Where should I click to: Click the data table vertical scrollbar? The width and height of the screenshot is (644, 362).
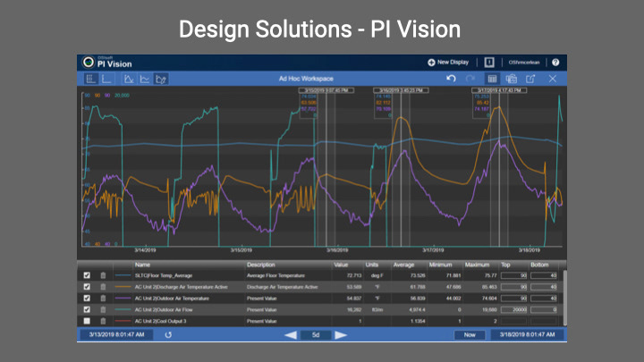(564, 298)
